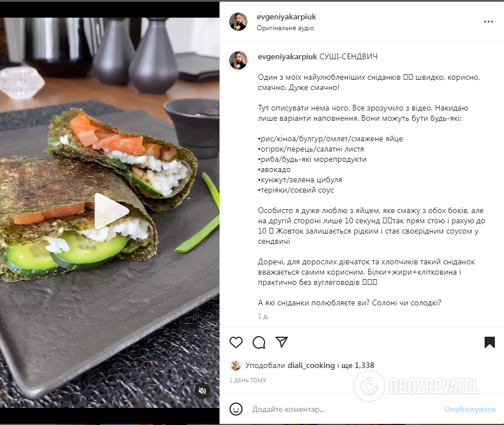Click the 1 д. caption timestamp
This screenshot has width=504, height=425.
click(263, 316)
